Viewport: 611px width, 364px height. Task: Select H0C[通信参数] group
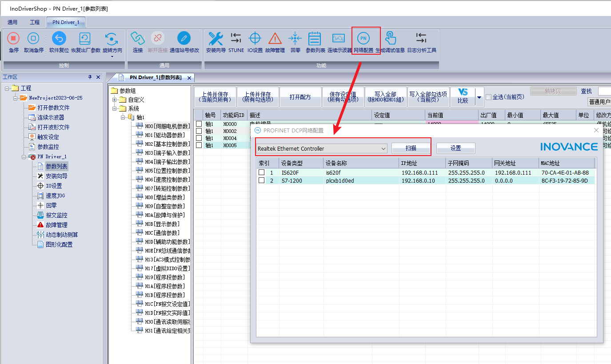tap(162, 233)
